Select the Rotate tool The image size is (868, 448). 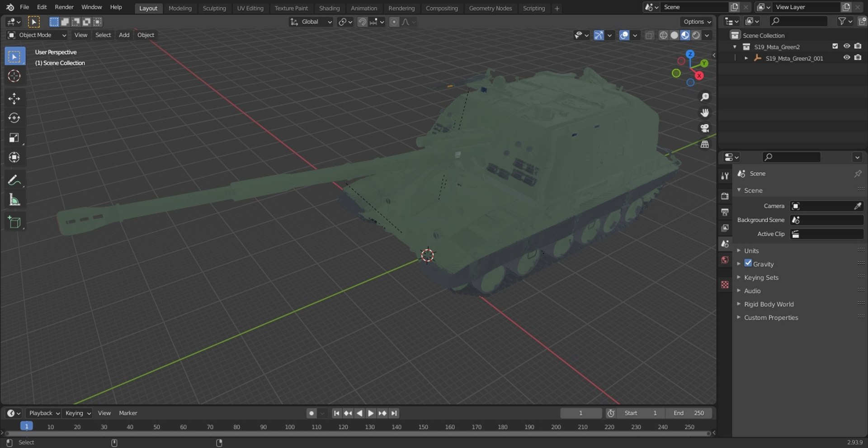(14, 118)
